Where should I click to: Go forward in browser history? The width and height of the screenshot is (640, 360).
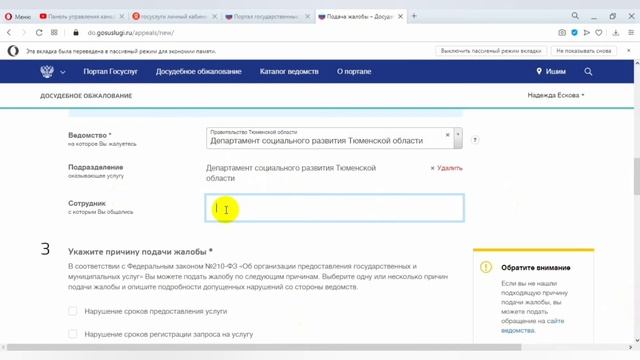click(24, 33)
